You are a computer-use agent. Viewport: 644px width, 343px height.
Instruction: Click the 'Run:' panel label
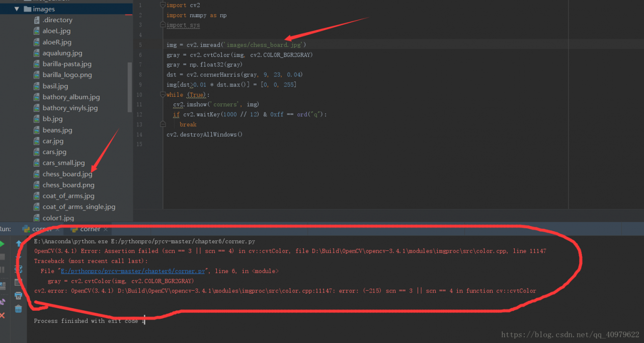[6, 229]
